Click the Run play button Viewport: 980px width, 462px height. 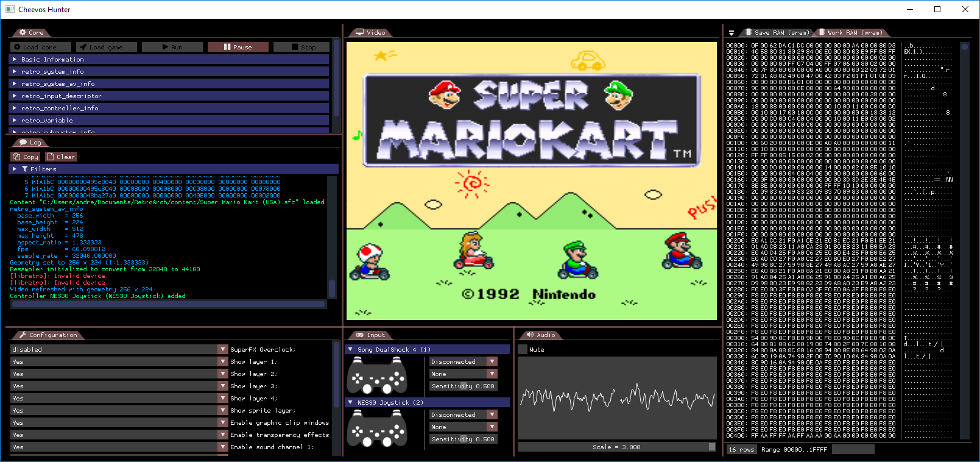[x=172, y=47]
